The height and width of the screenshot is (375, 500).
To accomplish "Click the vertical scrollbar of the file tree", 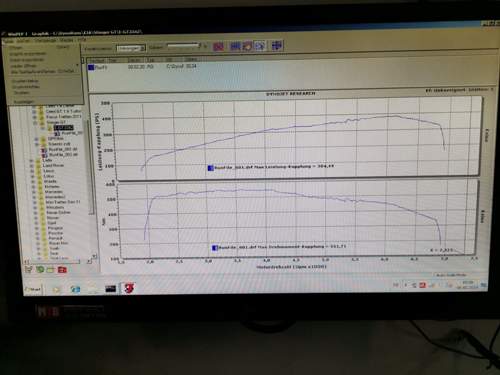I will point(89,167).
